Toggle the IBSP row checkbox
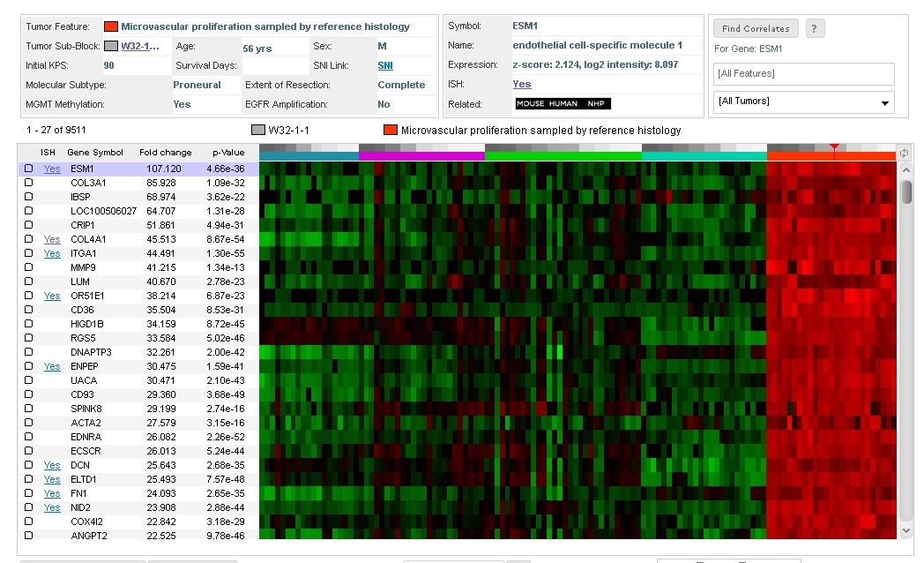The width and height of the screenshot is (924, 563). pyautogui.click(x=28, y=197)
